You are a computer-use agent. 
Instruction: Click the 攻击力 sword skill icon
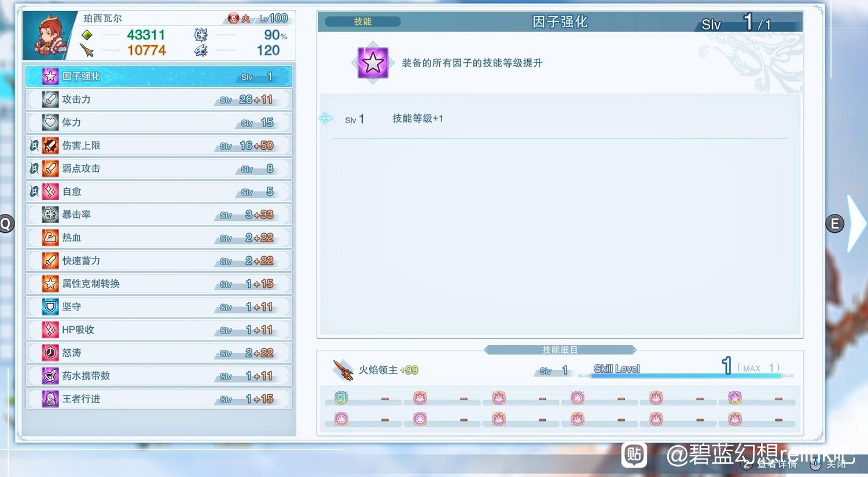pos(50,99)
